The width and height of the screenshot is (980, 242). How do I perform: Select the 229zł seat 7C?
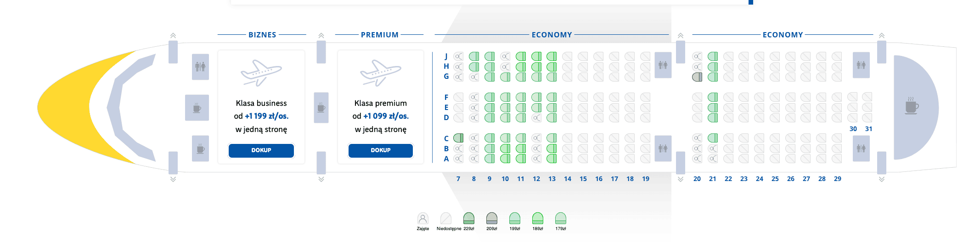pyautogui.click(x=458, y=138)
